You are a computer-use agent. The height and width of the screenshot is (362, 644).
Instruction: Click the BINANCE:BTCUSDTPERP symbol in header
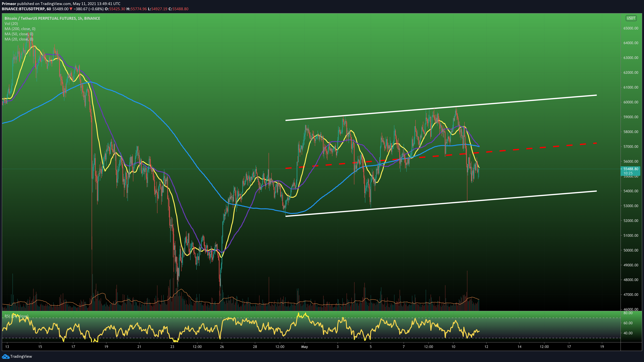pyautogui.click(x=23, y=9)
